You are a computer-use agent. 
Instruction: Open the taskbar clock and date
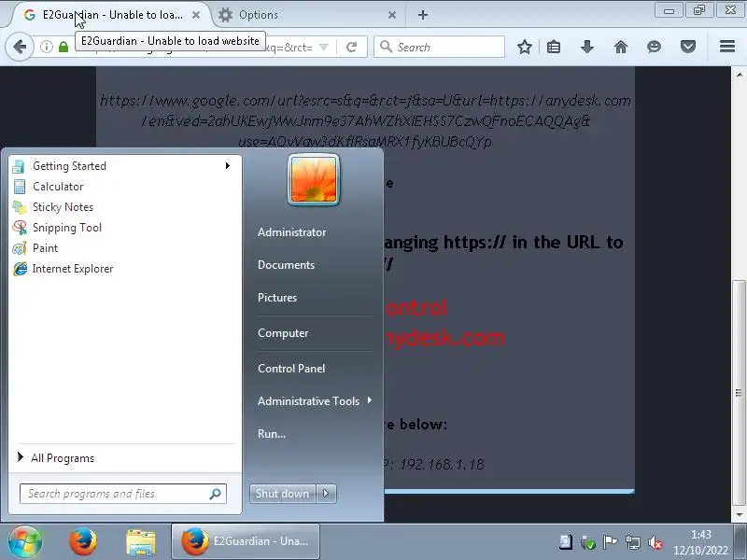tap(701, 542)
